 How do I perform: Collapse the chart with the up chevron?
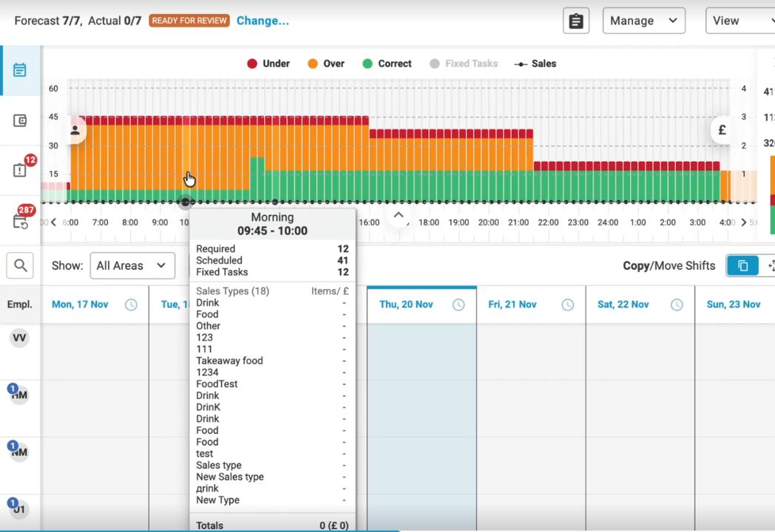click(x=398, y=216)
